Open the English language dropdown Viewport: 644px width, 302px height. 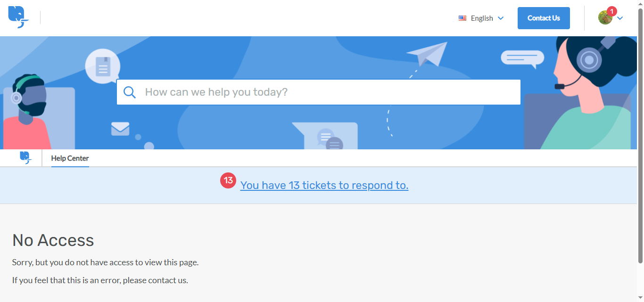tap(481, 18)
